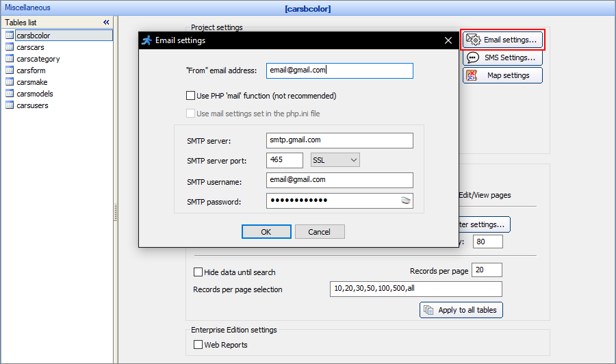Select carscategory table

38,59
